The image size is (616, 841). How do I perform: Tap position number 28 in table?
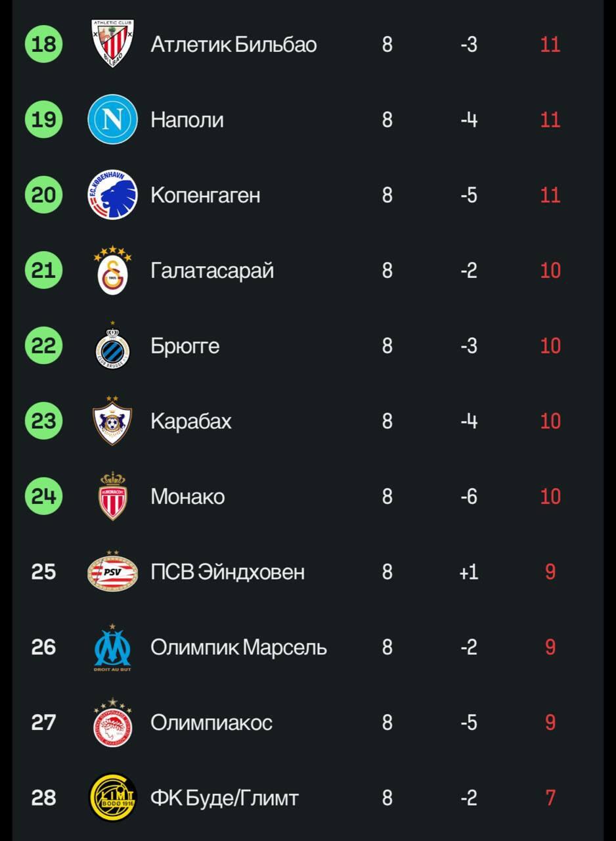[43, 798]
